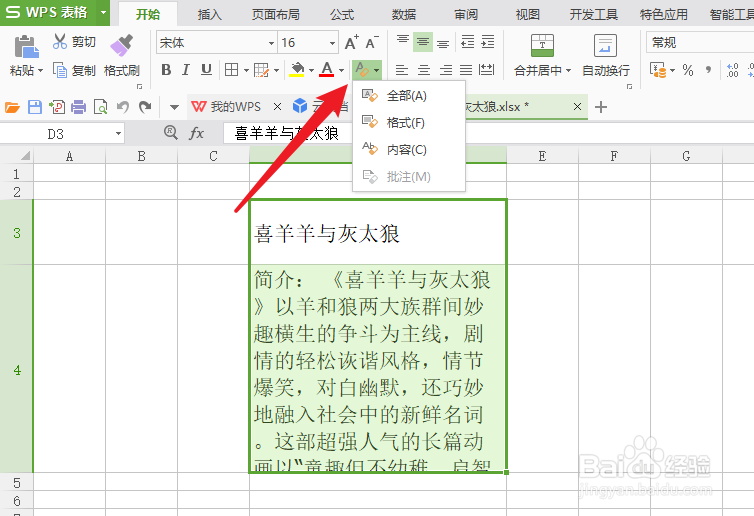Select row header 5
The width and height of the screenshot is (754, 516).
(x=16, y=482)
